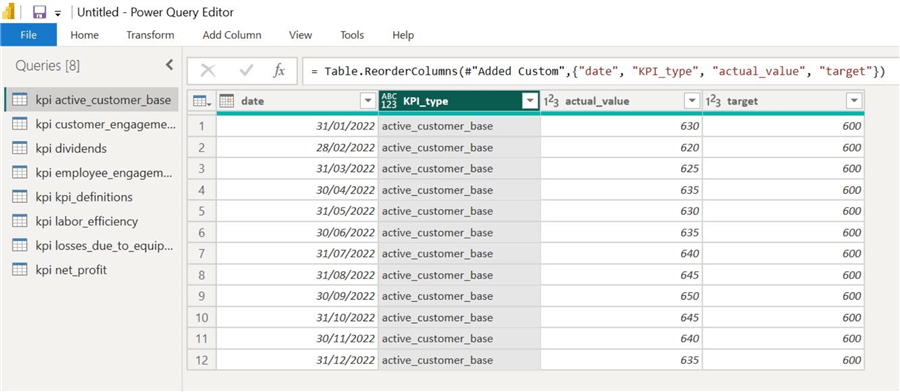Select the target column header
Image resolution: width=900 pixels, height=392 pixels.
783,102
